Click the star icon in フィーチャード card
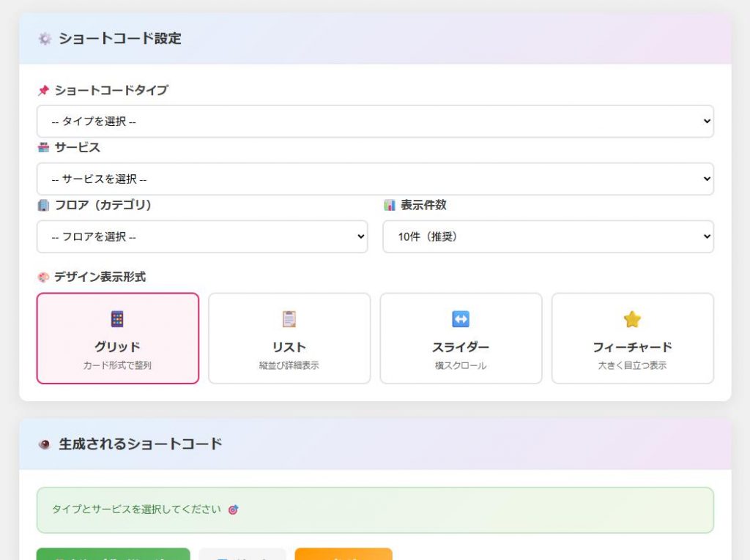Screen dimensions: 750x560 [x=632, y=319]
